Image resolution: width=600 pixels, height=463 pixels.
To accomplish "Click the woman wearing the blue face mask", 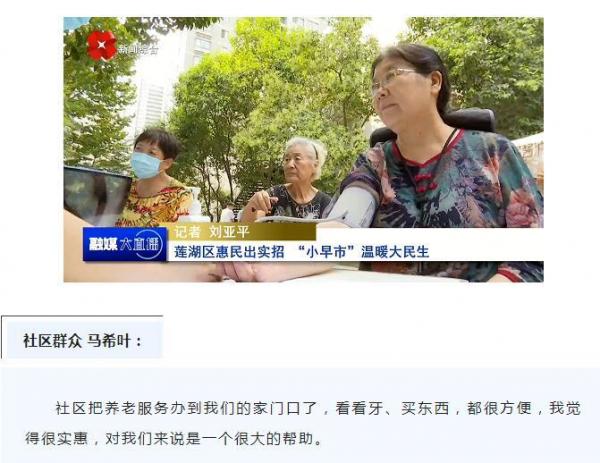I will 156,176.
